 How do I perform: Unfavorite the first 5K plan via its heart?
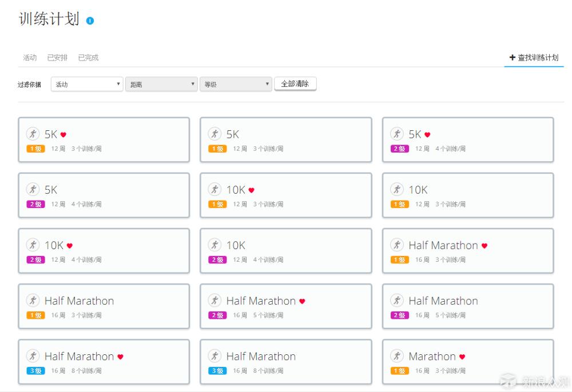pos(63,134)
